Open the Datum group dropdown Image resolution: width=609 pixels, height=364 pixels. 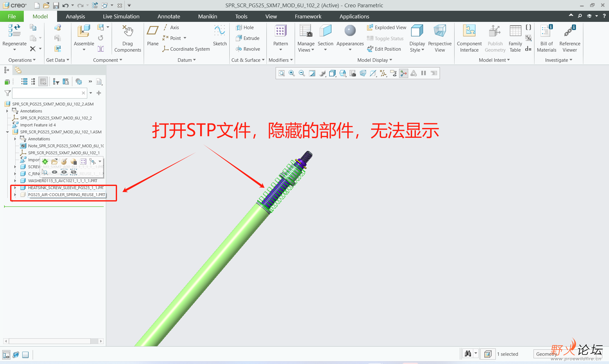coord(187,60)
